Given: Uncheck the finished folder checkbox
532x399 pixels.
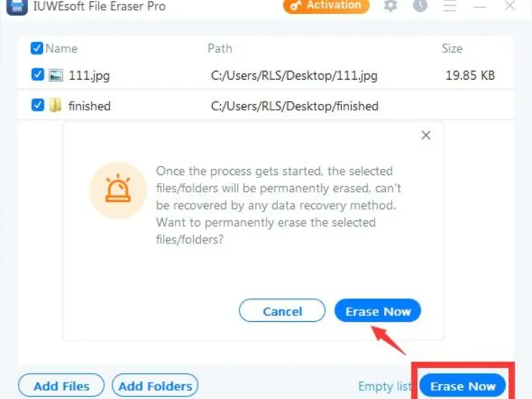Looking at the screenshot, I should [37, 105].
